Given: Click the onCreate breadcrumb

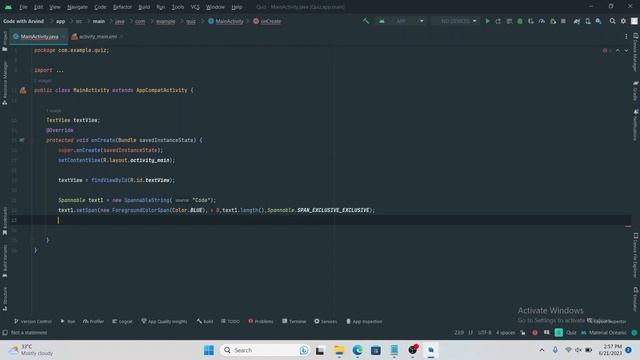Looking at the screenshot, I should (x=267, y=21).
